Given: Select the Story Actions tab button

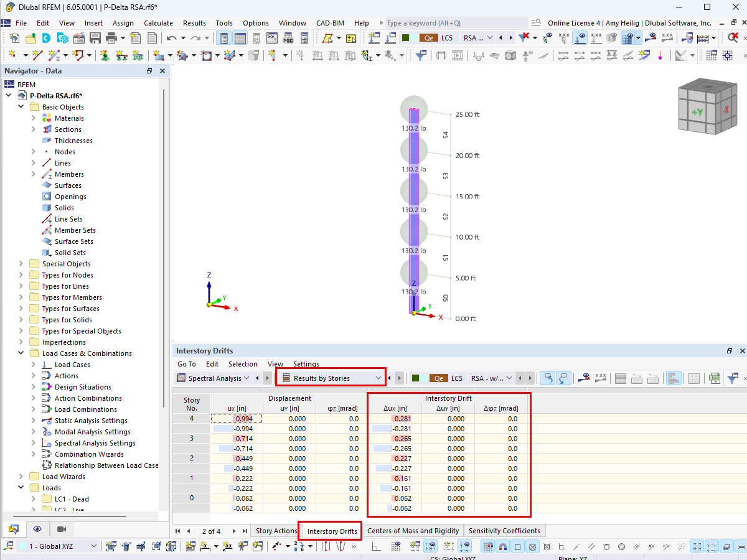Looking at the screenshot, I should click(276, 531).
